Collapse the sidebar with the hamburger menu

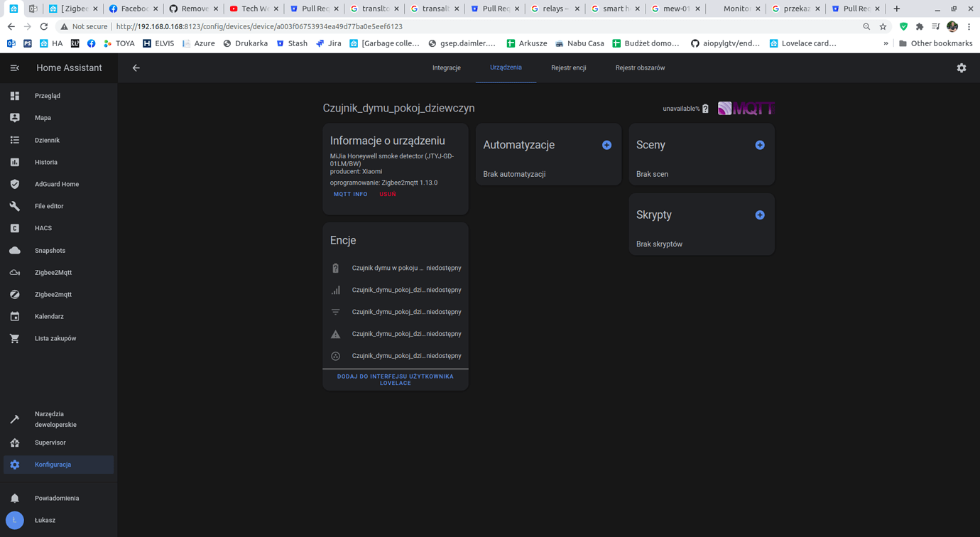point(14,67)
